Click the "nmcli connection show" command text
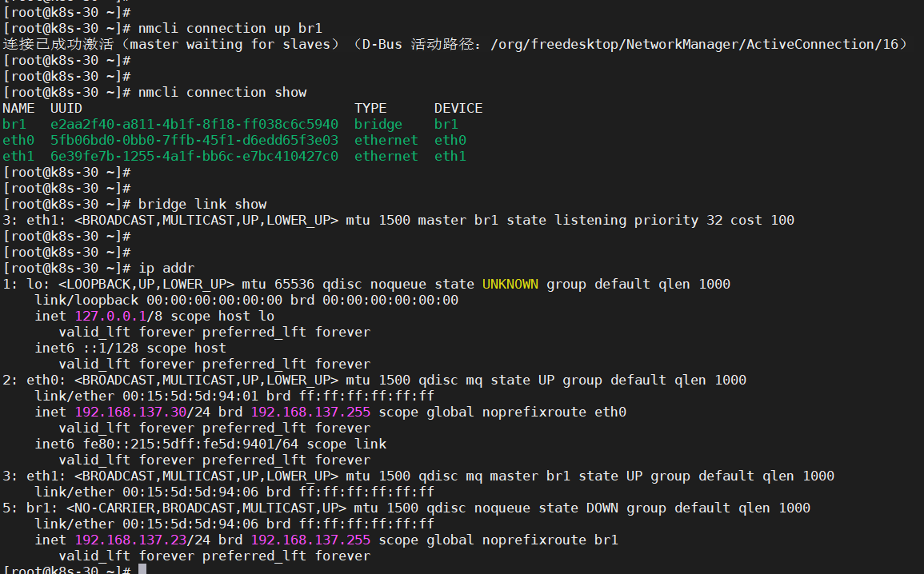The image size is (924, 574). pyautogui.click(x=222, y=92)
